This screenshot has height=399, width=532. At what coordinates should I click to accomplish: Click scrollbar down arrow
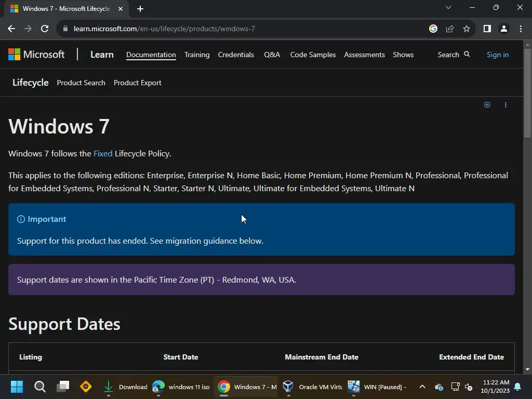[x=527, y=369]
